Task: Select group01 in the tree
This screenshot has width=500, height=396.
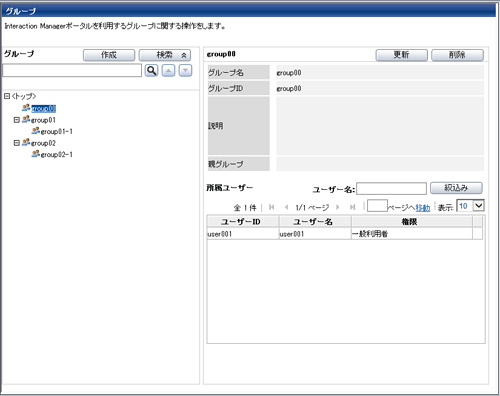Action: (43, 120)
